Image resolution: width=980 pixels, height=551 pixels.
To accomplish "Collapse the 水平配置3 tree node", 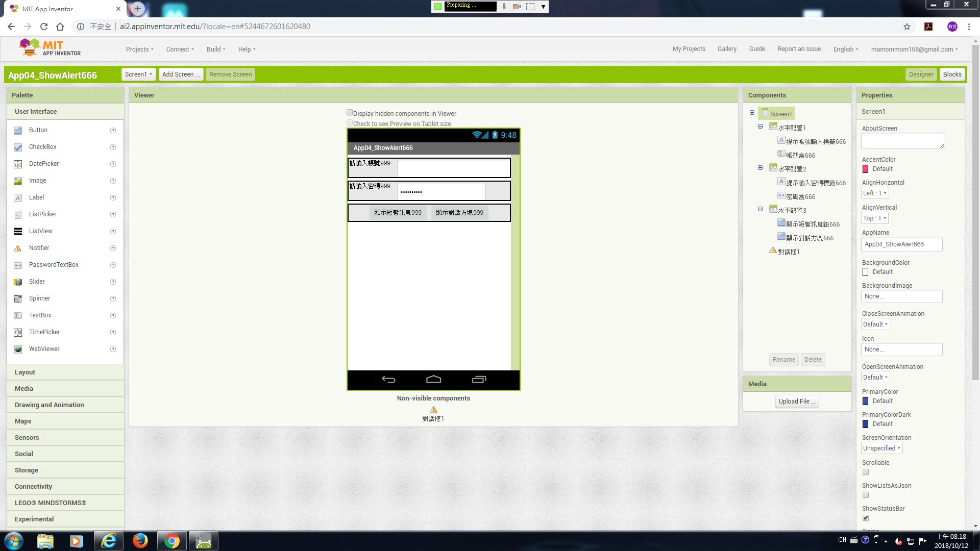I will click(760, 209).
